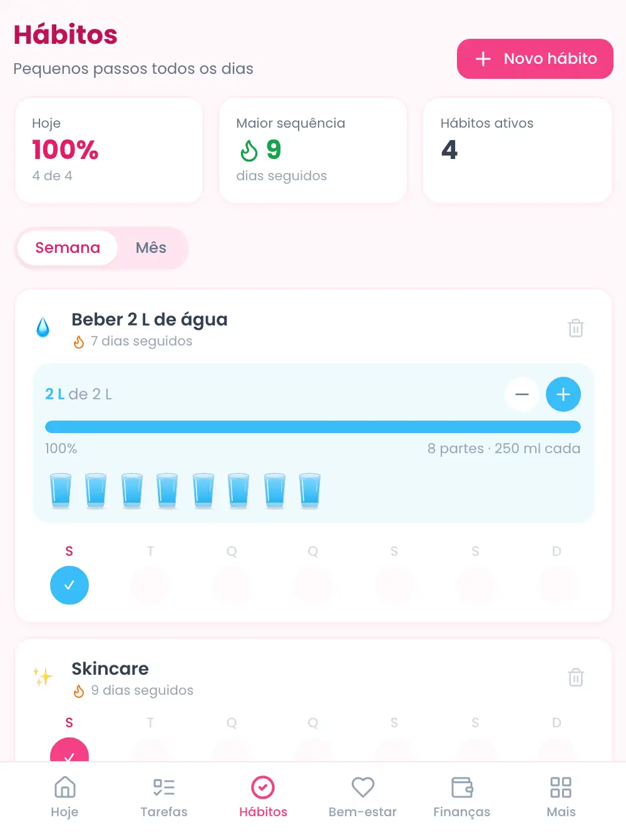
Task: Delete the Beber 2 L de água habit
Action: point(576,328)
